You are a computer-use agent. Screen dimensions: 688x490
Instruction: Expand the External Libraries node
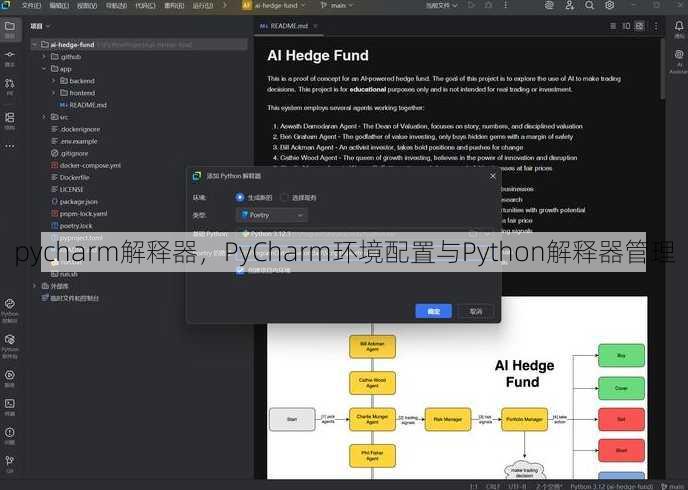[34, 286]
